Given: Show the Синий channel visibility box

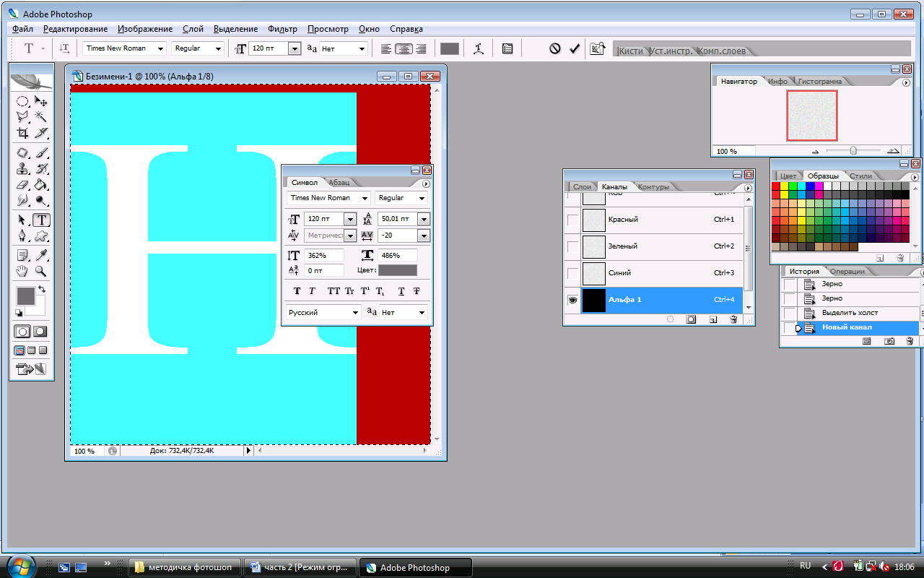Looking at the screenshot, I should click(x=572, y=273).
